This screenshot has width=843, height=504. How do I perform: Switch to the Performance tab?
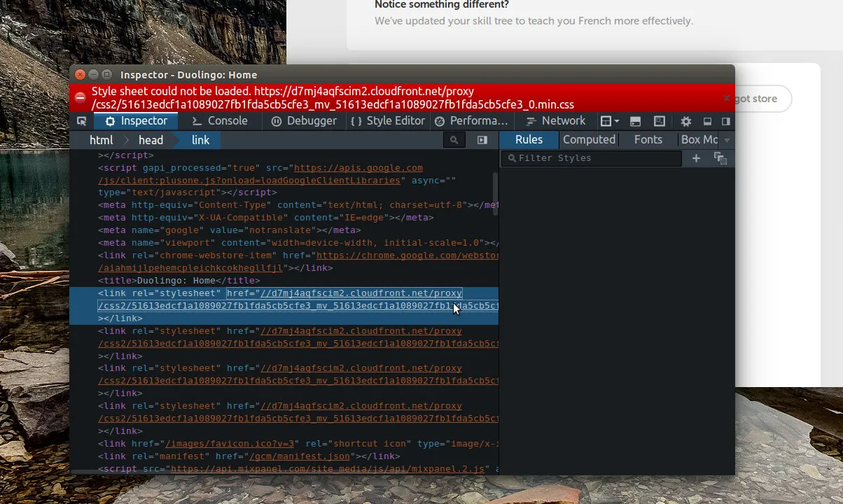pyautogui.click(x=471, y=121)
